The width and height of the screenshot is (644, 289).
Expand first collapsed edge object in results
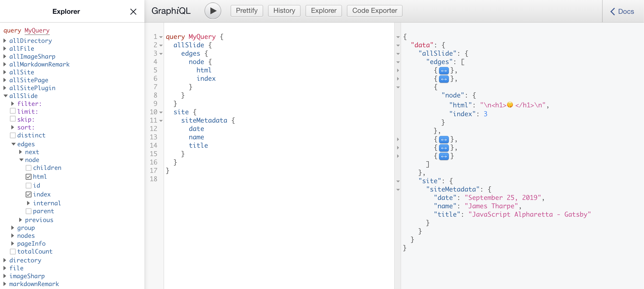[x=443, y=71]
